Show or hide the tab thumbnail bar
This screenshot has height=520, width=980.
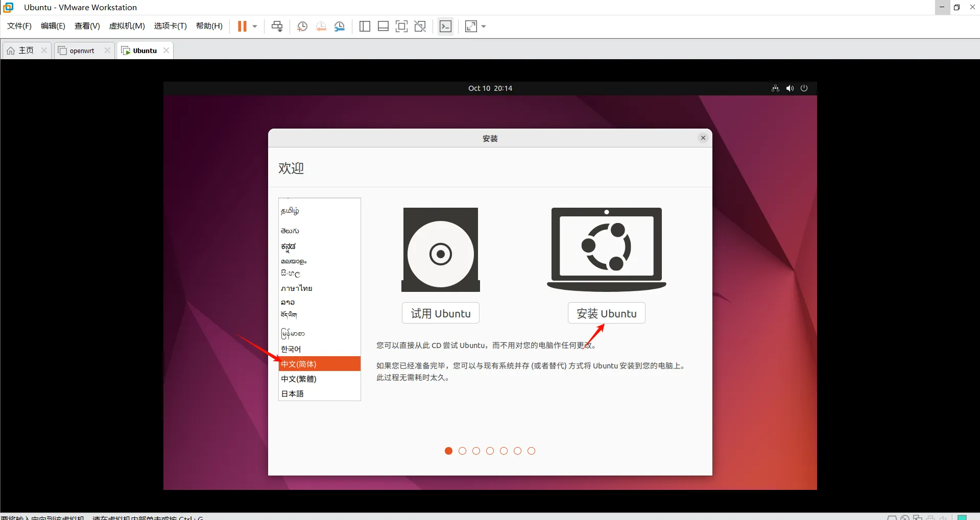(x=383, y=26)
